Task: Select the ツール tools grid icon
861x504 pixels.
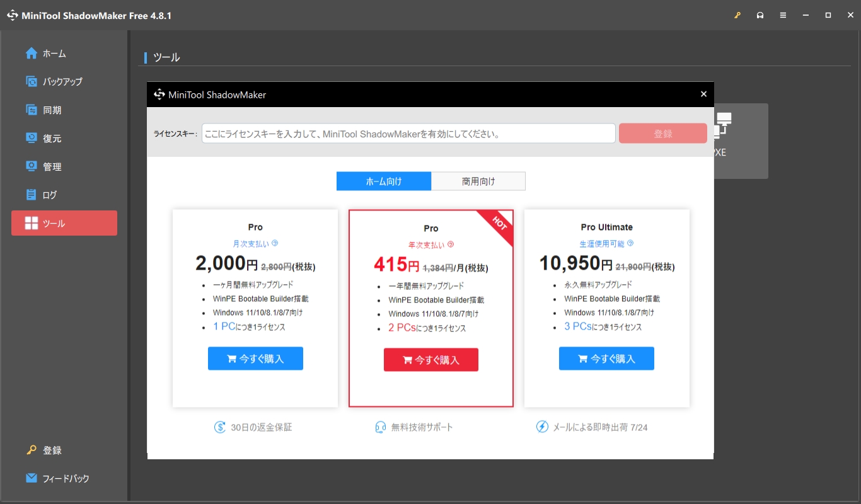Action: 32,223
